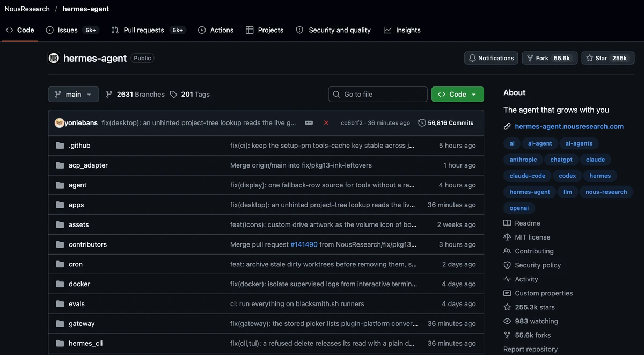Click the evals folder icon
Screen dimensions: 644x355
[60, 304]
